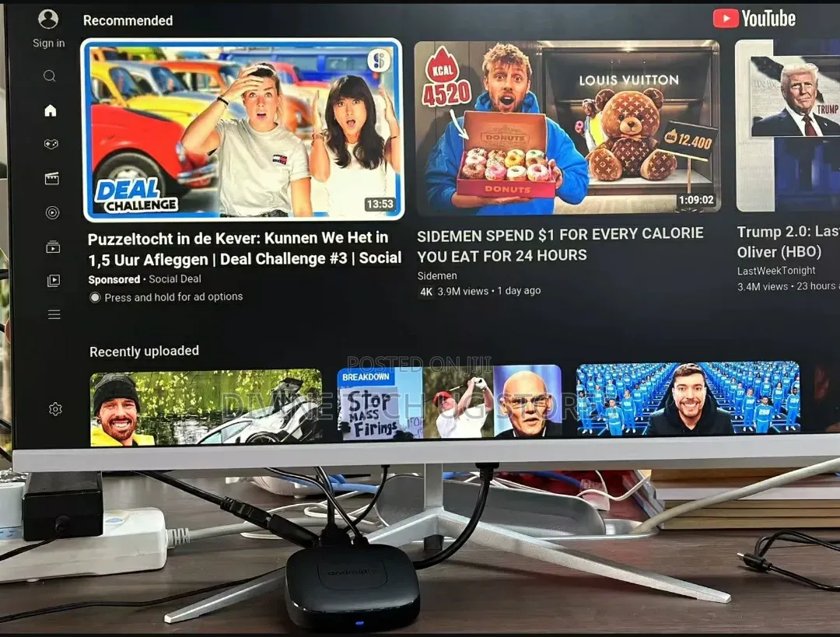Open the crashed car recently uploaded thumbnail

point(206,408)
